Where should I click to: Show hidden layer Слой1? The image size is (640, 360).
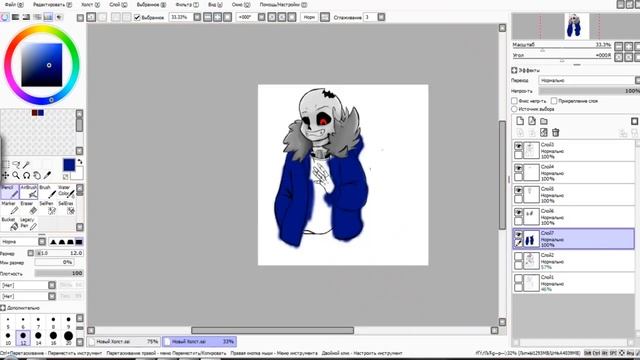(x=518, y=278)
